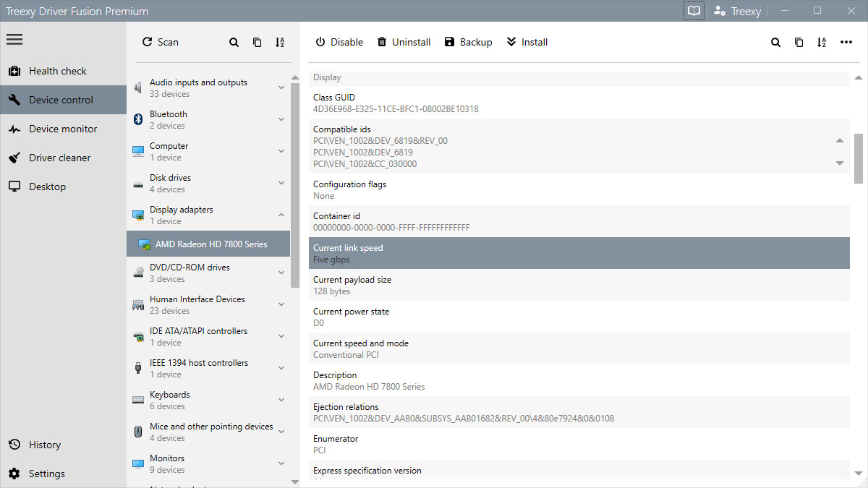Collapse the Display adapters category

[x=281, y=215]
